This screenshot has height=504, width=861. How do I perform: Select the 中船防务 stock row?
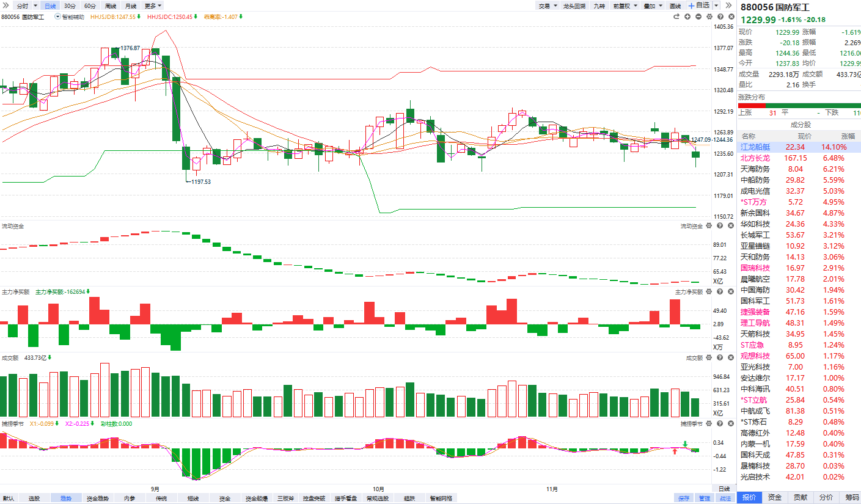(x=799, y=180)
